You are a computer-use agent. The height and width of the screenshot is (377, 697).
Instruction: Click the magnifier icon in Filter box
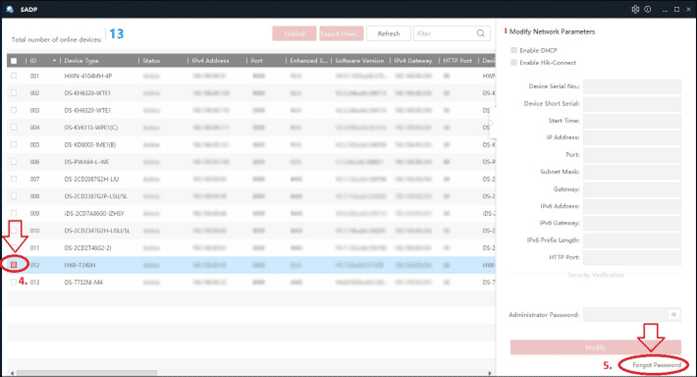(481, 33)
